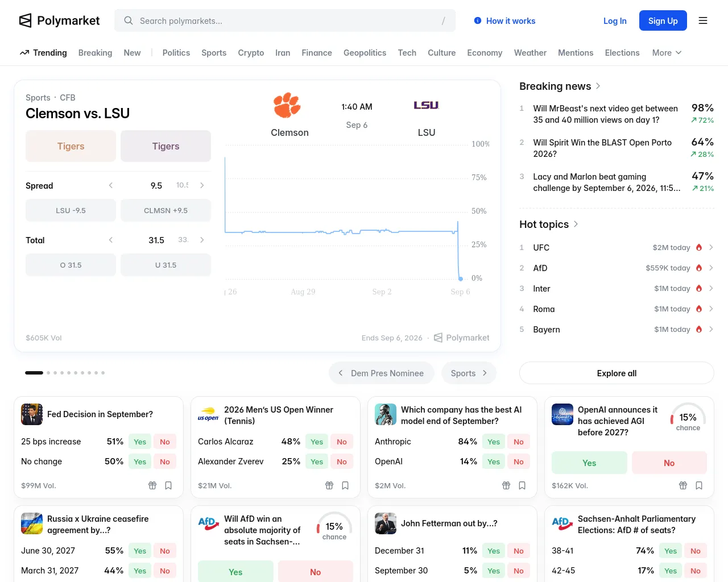Screen dimensions: 728x582
Task: Bookmark the Fed Decision in September market
Action: [168, 485]
